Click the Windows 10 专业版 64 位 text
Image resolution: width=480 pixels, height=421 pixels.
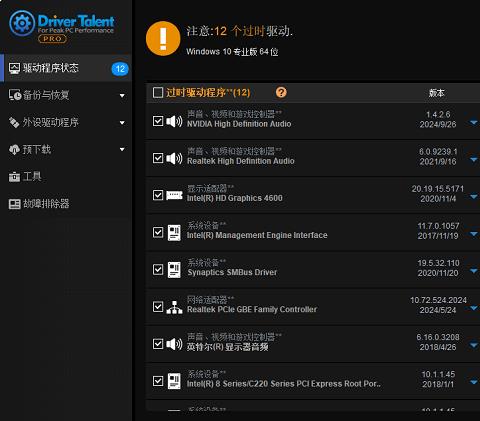(x=232, y=52)
